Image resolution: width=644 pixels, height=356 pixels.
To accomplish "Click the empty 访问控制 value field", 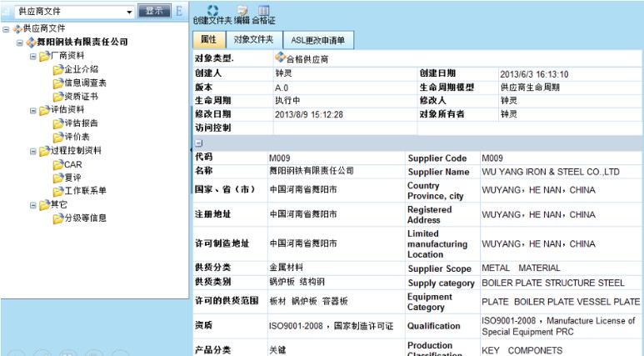I will coord(345,128).
